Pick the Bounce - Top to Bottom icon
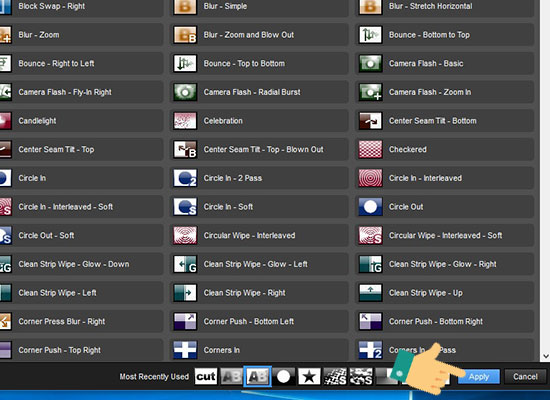 [x=185, y=64]
